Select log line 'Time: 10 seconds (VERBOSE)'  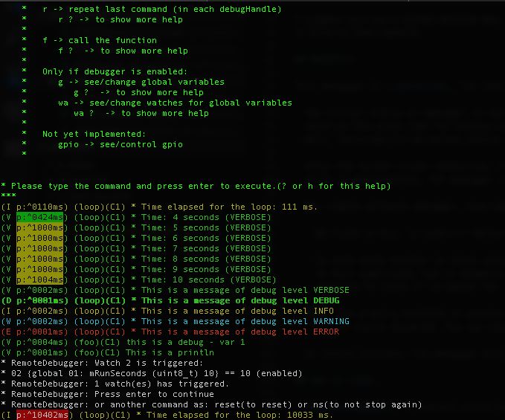click(x=138, y=280)
